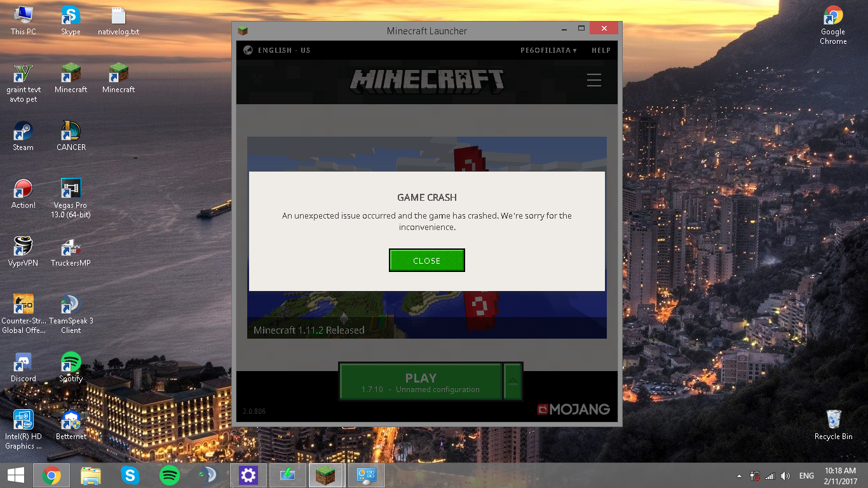The width and height of the screenshot is (868, 488).
Task: Click the Mojang logo in launcher
Action: [x=573, y=409]
